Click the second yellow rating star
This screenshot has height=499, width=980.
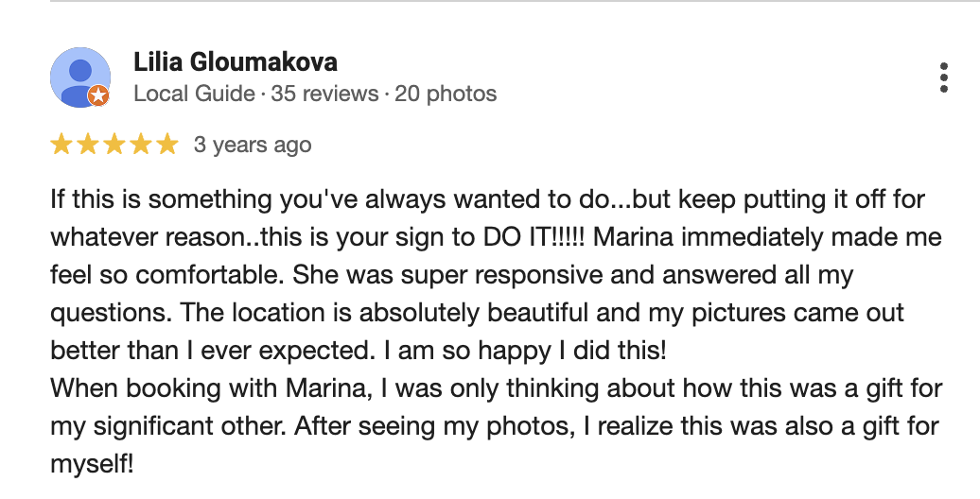[87, 145]
